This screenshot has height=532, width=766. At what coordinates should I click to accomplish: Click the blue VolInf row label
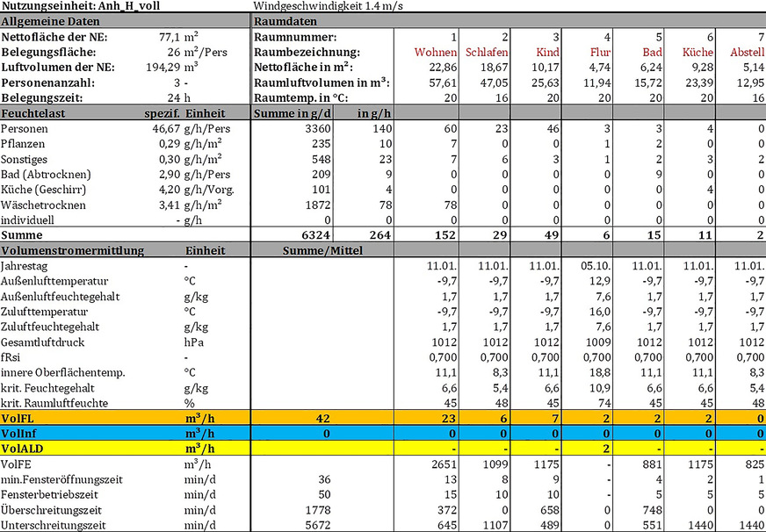[x=20, y=433]
